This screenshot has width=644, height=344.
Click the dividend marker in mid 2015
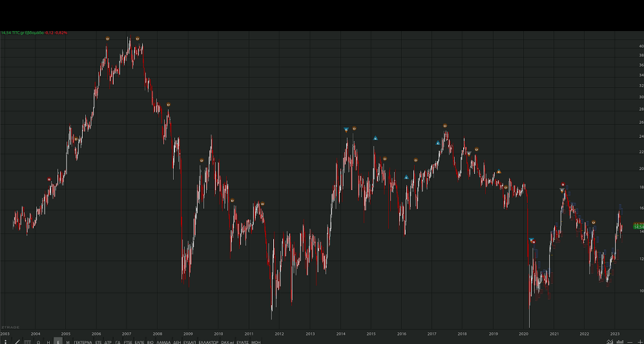tap(385, 158)
